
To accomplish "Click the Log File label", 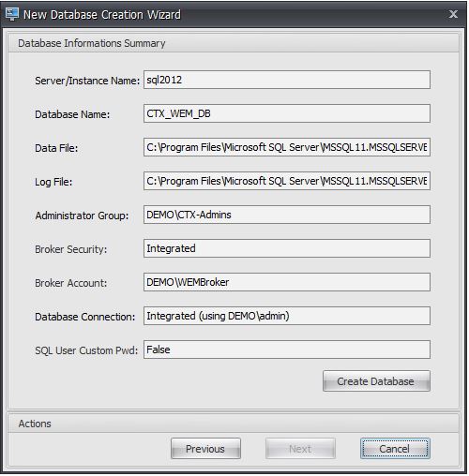I will (x=53, y=182).
